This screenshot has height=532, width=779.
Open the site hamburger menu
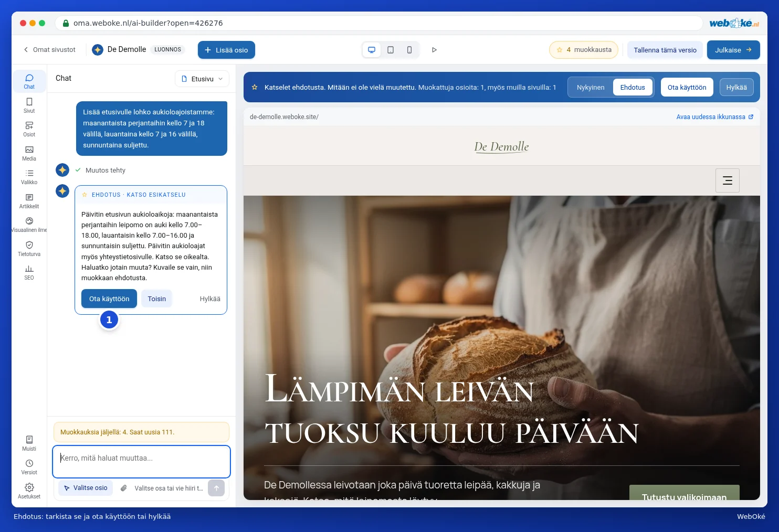point(728,180)
